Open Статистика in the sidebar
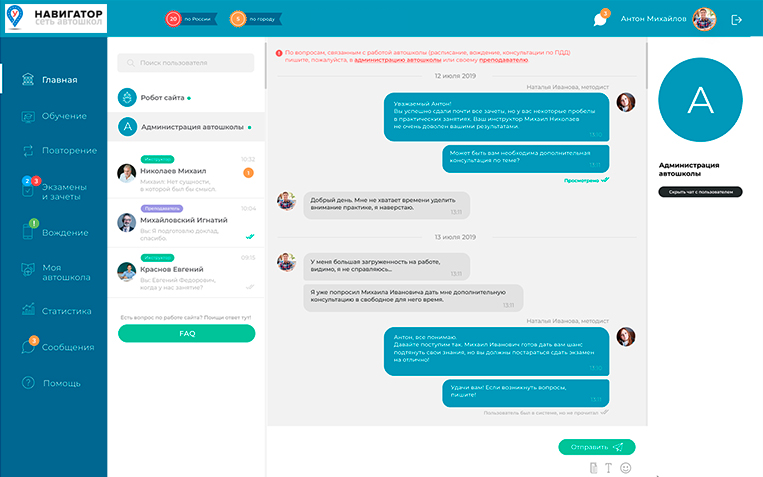This screenshot has height=477, width=763. [56, 311]
